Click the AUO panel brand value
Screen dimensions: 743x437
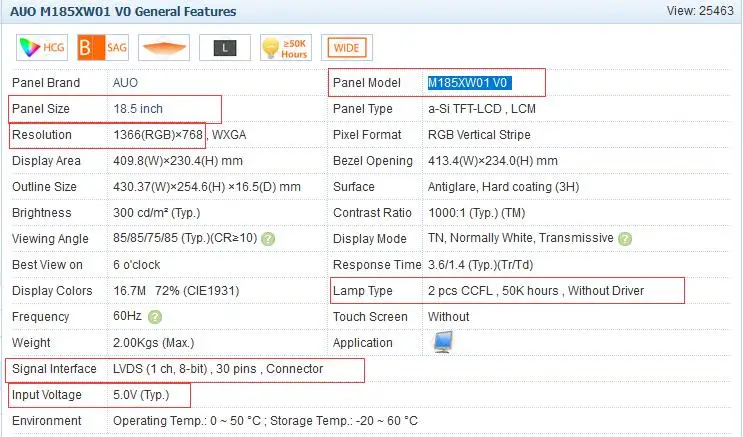click(x=125, y=83)
